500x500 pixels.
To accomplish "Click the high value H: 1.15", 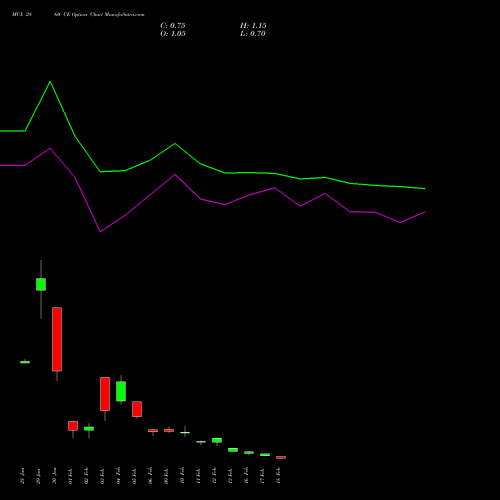I will 253,26.
